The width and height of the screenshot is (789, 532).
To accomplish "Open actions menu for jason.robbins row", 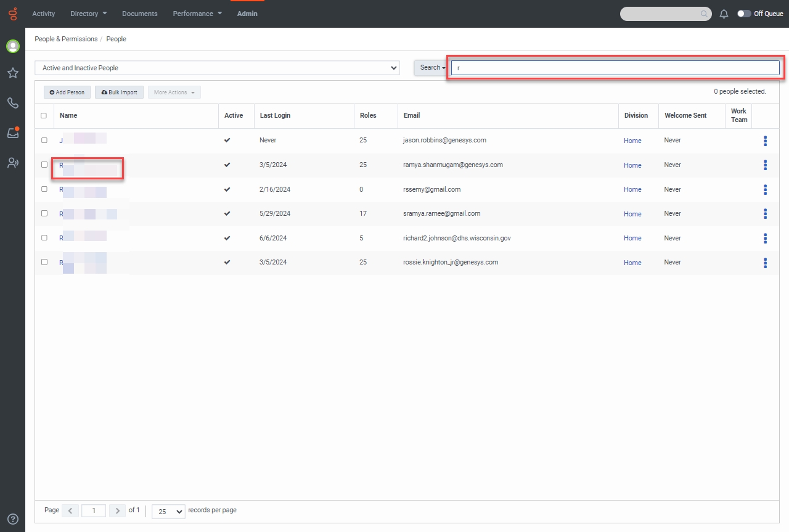I will click(765, 141).
